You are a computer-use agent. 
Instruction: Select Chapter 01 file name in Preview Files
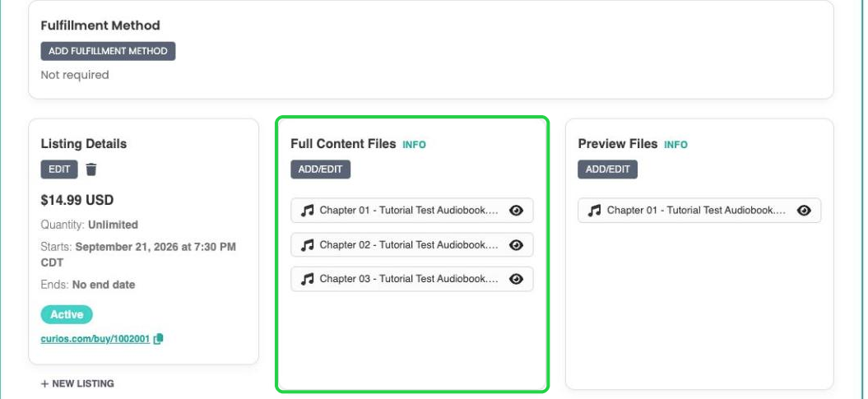click(696, 211)
